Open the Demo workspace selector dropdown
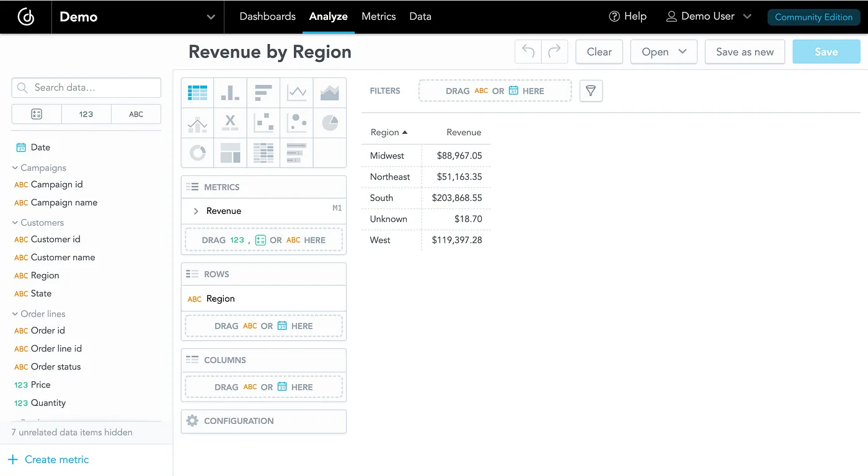This screenshot has height=476, width=868. pos(210,17)
